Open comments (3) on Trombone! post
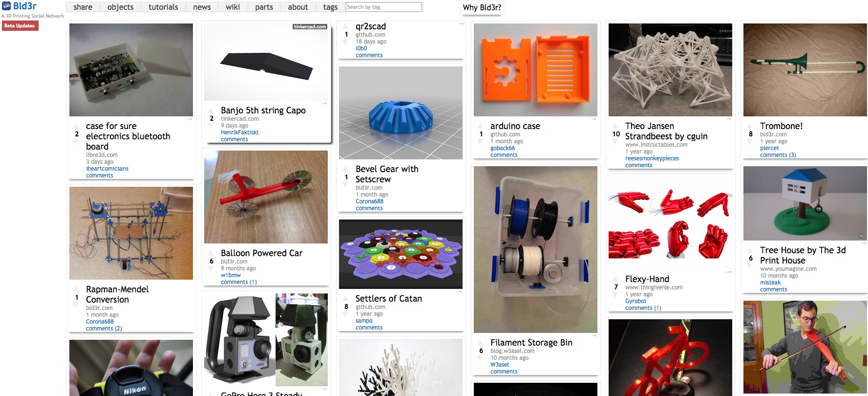Screen dimensions: 868x396 [778, 155]
